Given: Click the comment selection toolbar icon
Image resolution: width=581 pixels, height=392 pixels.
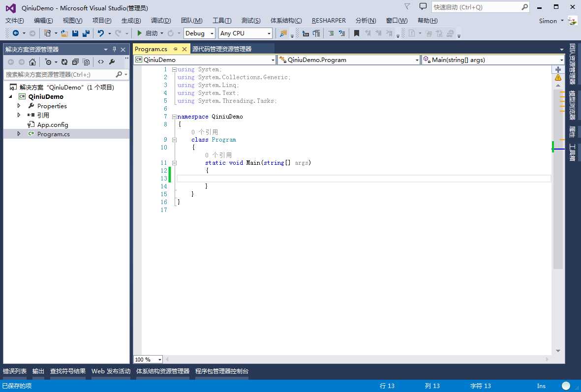Looking at the screenshot, I should (306, 33).
